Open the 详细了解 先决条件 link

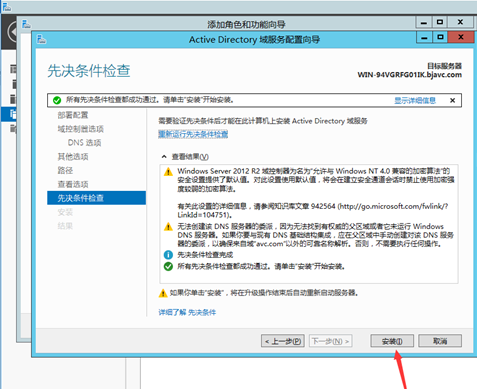coord(187,312)
